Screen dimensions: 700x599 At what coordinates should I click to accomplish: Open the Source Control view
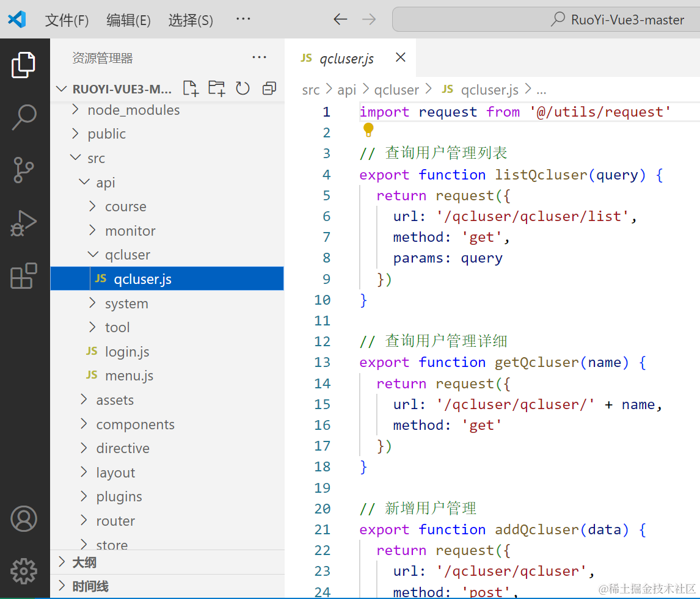[x=23, y=170]
